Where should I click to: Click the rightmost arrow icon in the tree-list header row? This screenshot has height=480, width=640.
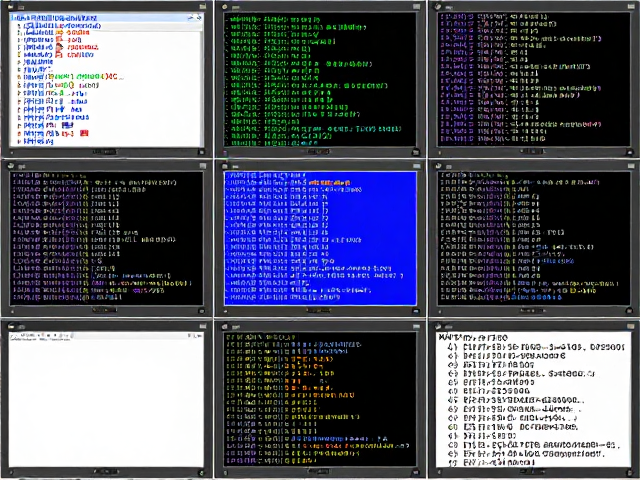(x=199, y=18)
